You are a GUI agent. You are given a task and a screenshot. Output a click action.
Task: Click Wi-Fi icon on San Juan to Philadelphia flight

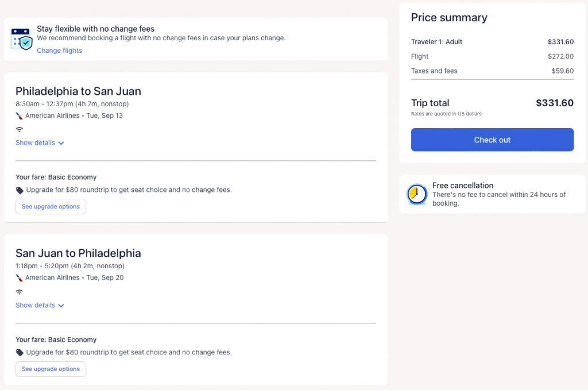coord(20,292)
